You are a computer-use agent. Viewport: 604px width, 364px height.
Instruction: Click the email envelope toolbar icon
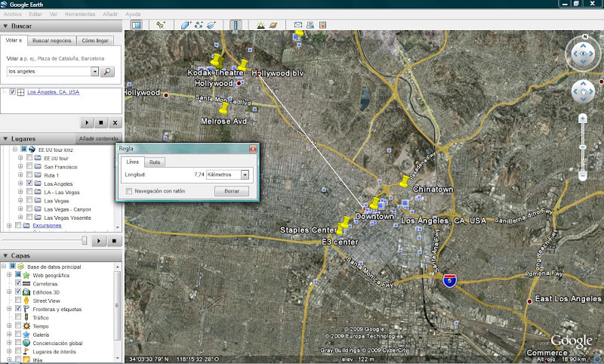click(297, 25)
